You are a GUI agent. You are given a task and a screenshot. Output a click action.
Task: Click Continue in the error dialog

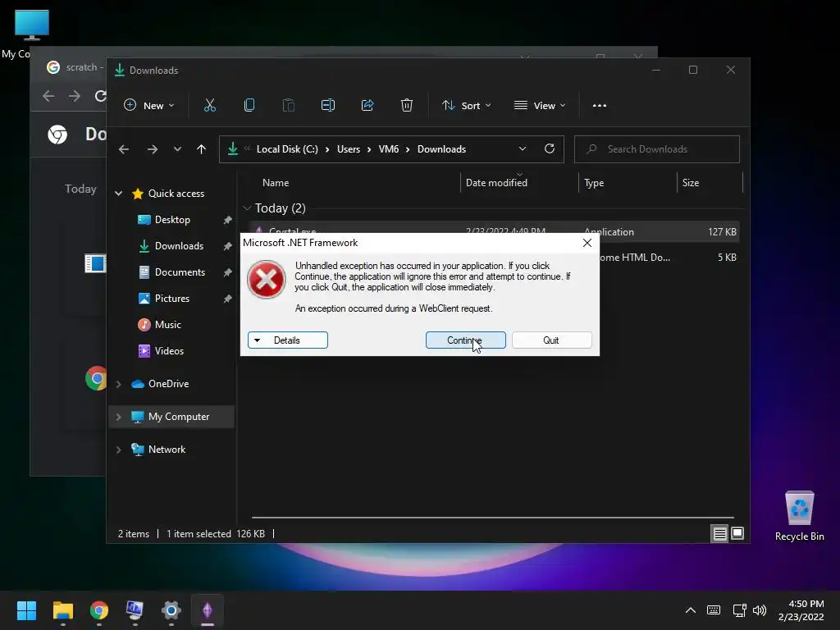tap(466, 340)
